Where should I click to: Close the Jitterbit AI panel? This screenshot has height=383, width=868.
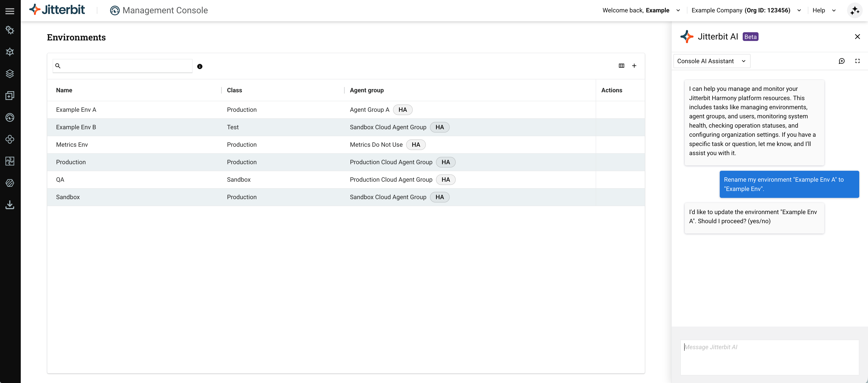point(857,37)
